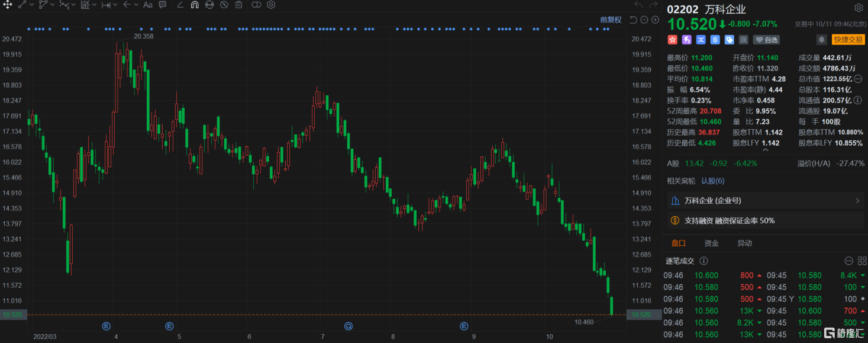Show info for 逐笔成交 section

click(704, 261)
